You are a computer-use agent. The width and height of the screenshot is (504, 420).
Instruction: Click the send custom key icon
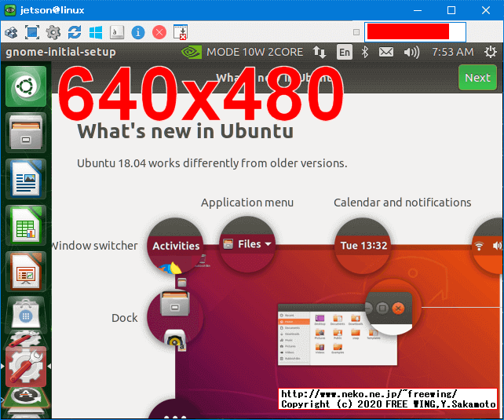tap(117, 32)
